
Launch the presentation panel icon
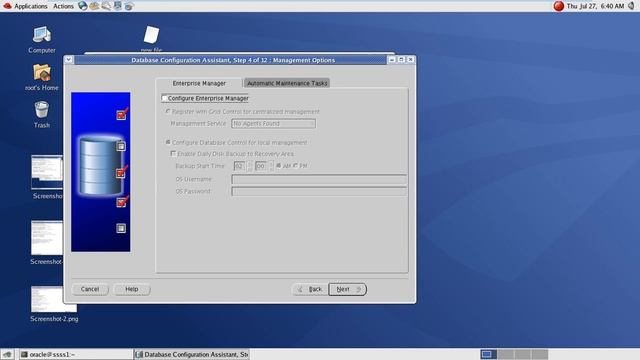118,6
